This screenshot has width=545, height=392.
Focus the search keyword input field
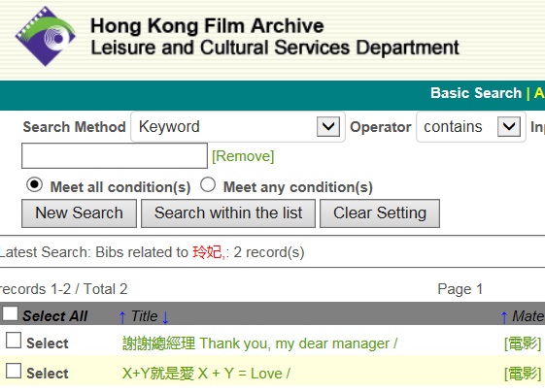[115, 156]
